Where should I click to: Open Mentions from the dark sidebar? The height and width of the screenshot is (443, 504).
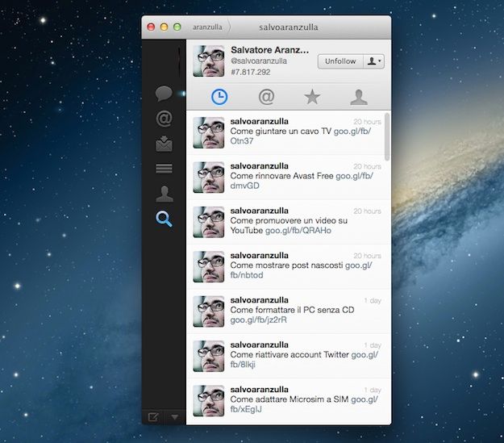[164, 119]
